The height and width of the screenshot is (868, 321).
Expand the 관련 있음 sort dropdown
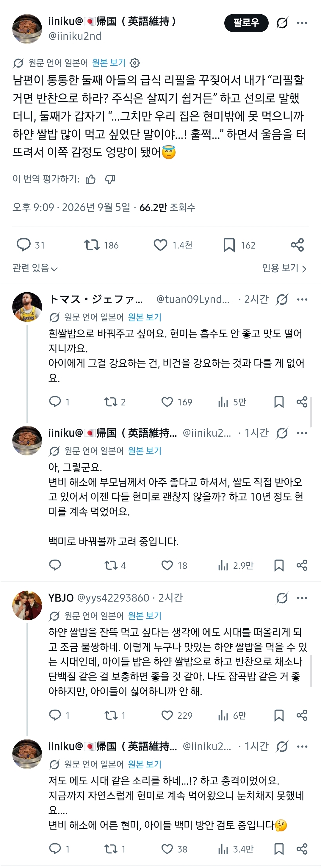35,268
